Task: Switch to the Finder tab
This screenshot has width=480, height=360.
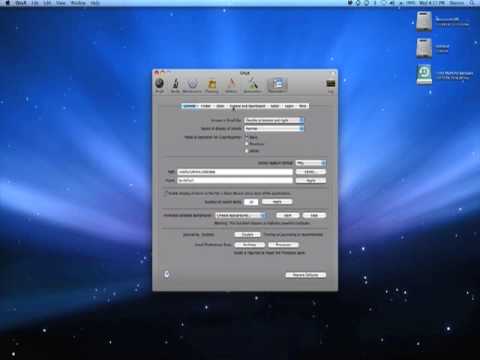Action: coord(206,106)
